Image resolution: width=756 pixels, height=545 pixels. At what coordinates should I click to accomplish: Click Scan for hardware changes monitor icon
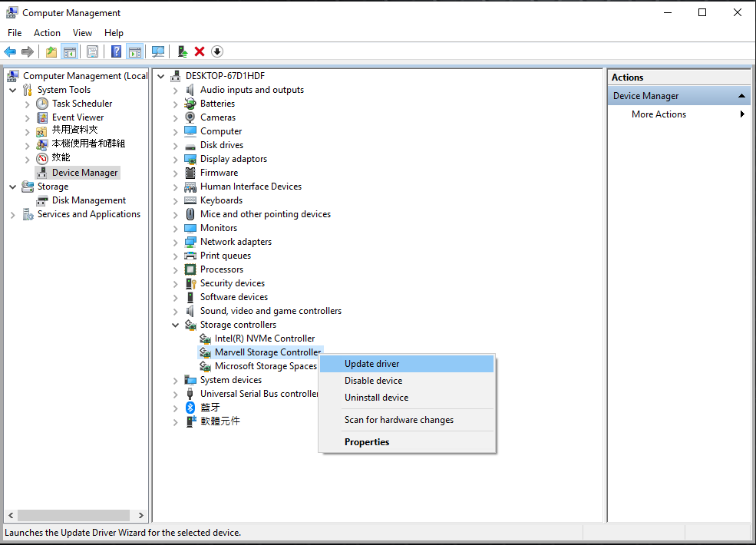[158, 51]
